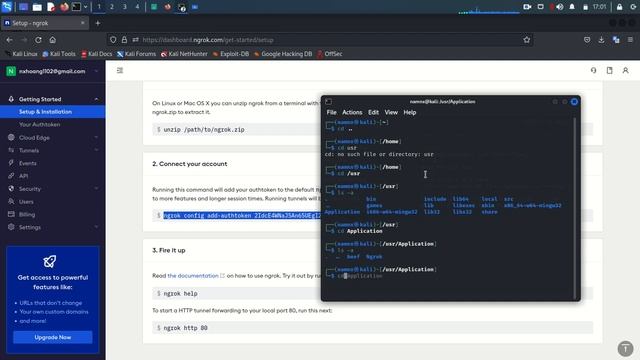This screenshot has height=360, width=640.
Task: Toggle the ngrok sidebar collapse icon
Action: [x=120, y=71]
